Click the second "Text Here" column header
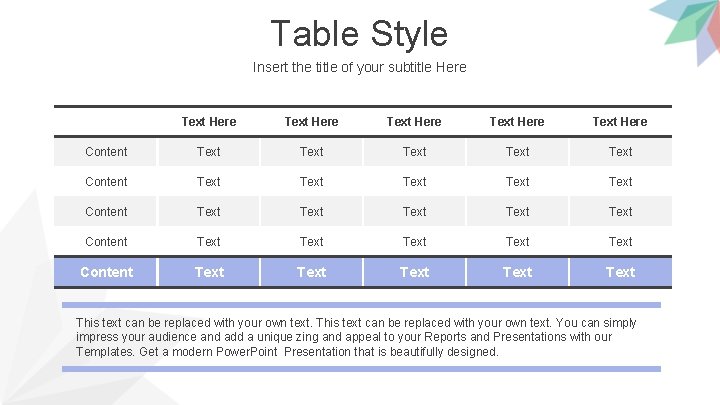Screen dimensions: 720x405 click(x=311, y=122)
